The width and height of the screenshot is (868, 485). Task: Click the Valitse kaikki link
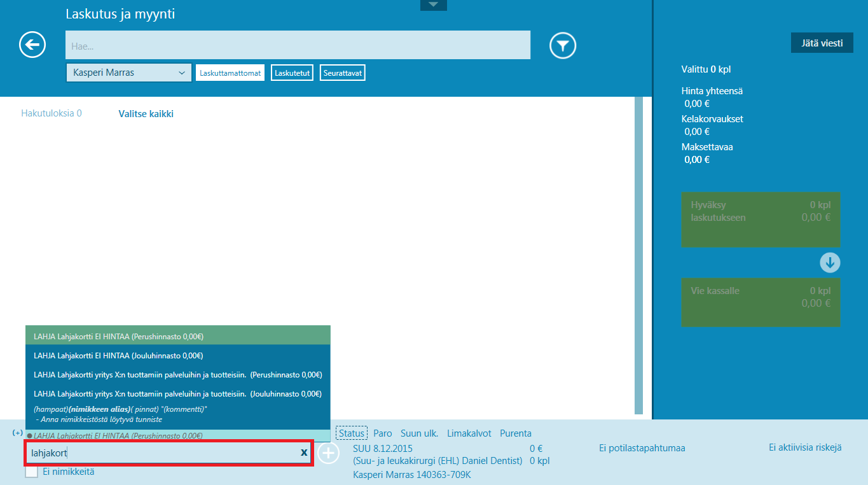point(146,114)
